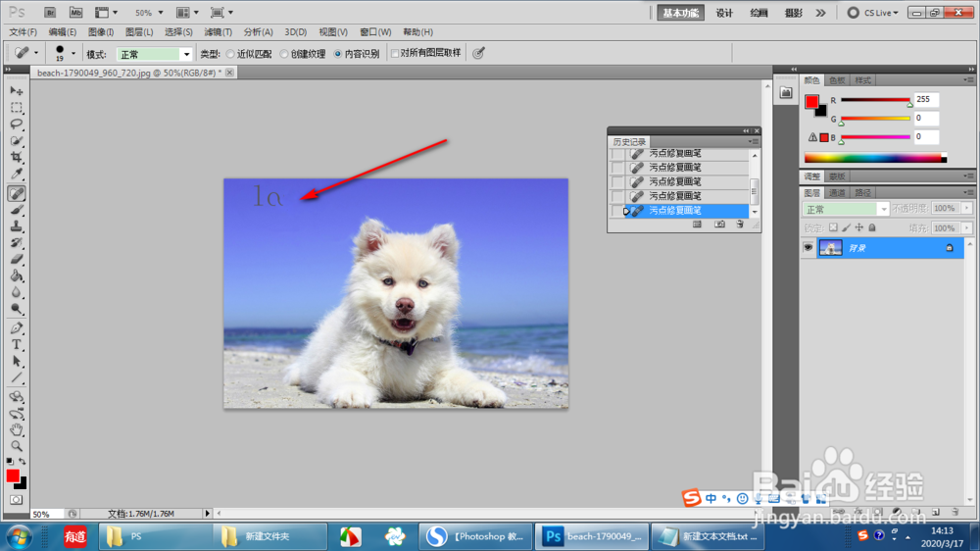Select the Spot Healing Brush tool
Image resolution: width=980 pixels, height=551 pixels.
pyautogui.click(x=17, y=193)
